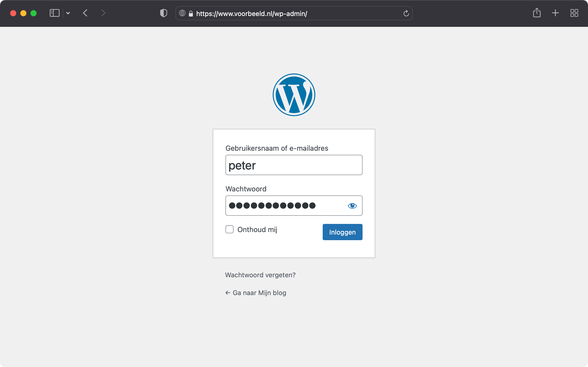Click the username field containing peter

tap(294, 165)
